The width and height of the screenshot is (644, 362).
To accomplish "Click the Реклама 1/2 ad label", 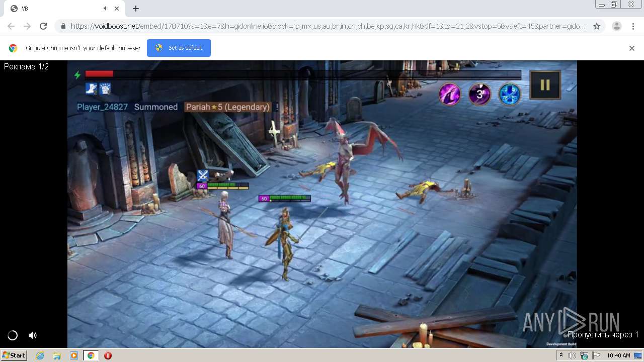I will tap(26, 66).
